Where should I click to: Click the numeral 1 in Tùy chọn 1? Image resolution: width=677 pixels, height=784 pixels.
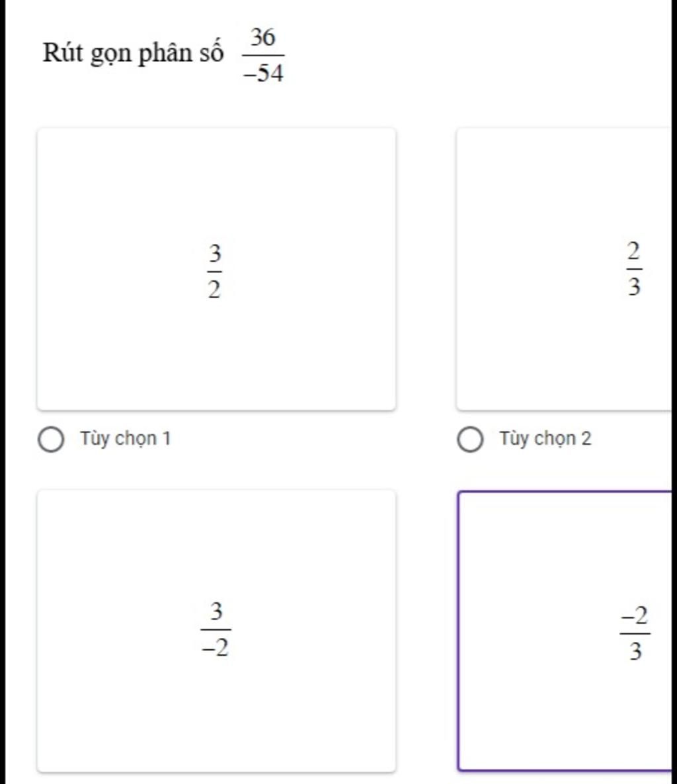click(x=167, y=438)
